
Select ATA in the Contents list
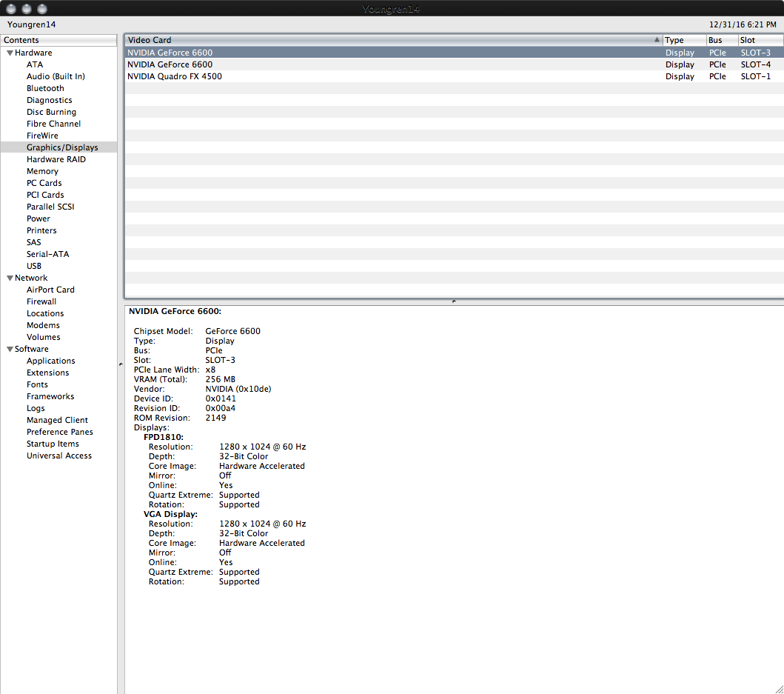(x=35, y=64)
